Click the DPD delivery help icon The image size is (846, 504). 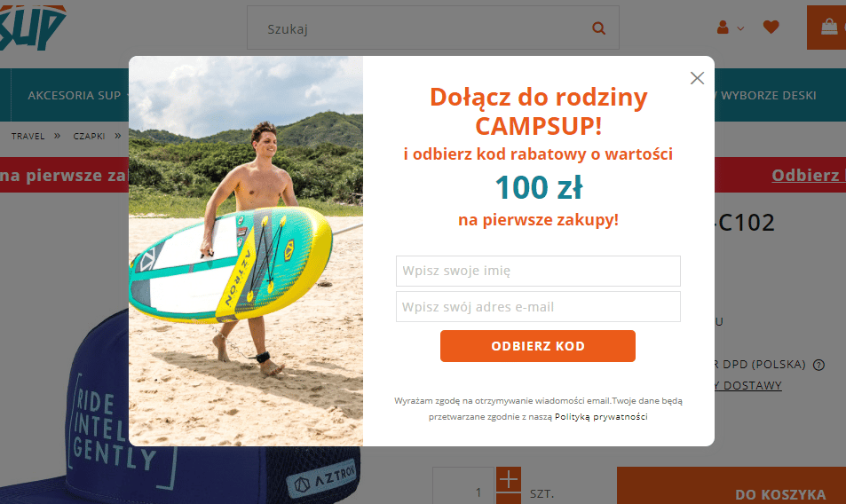click(x=818, y=365)
